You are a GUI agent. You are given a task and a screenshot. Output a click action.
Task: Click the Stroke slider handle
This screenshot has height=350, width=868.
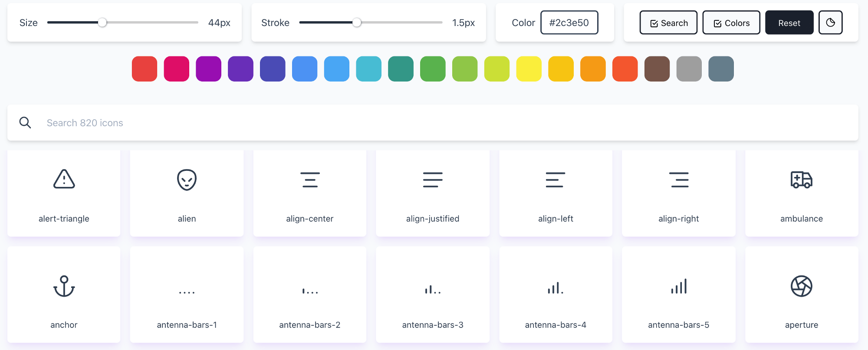[x=357, y=23]
